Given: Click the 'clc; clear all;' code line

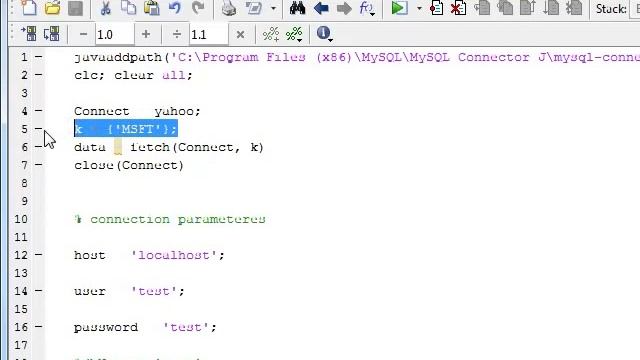Looking at the screenshot, I should coord(133,76).
